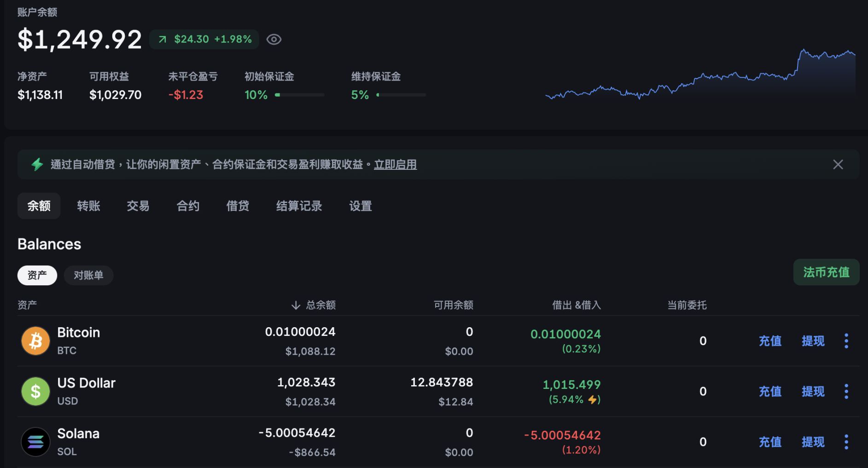Open US Dollar row more options menu

pyautogui.click(x=846, y=392)
